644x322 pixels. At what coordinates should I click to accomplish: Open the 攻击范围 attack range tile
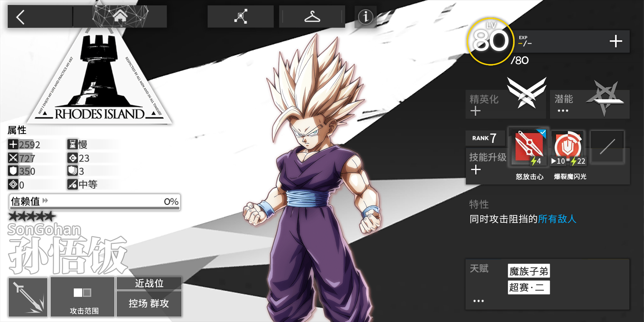click(83, 297)
